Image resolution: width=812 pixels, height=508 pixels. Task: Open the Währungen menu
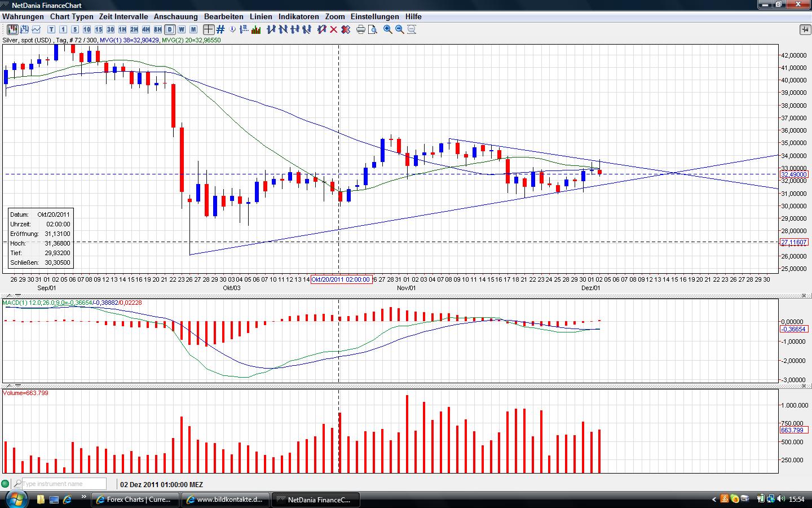click(x=23, y=16)
